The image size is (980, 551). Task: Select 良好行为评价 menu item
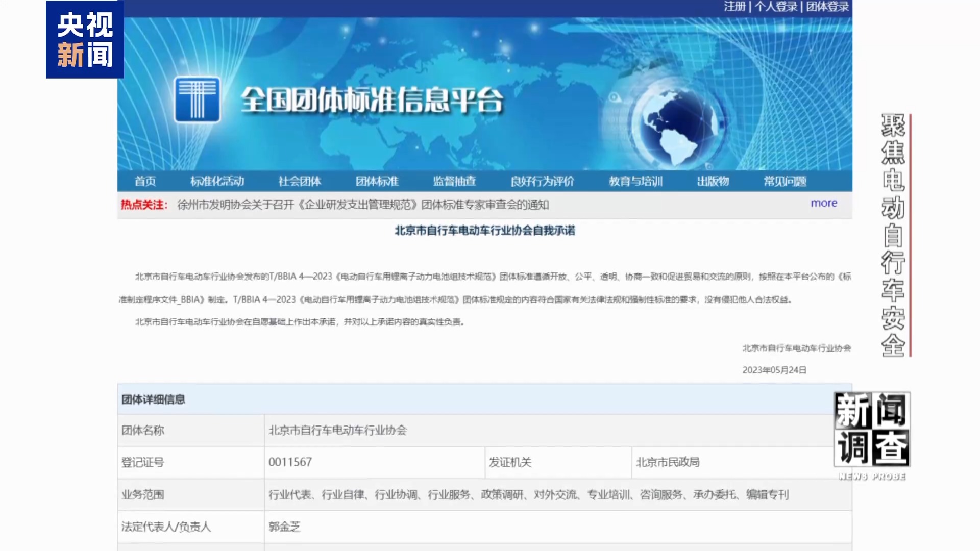point(542,181)
